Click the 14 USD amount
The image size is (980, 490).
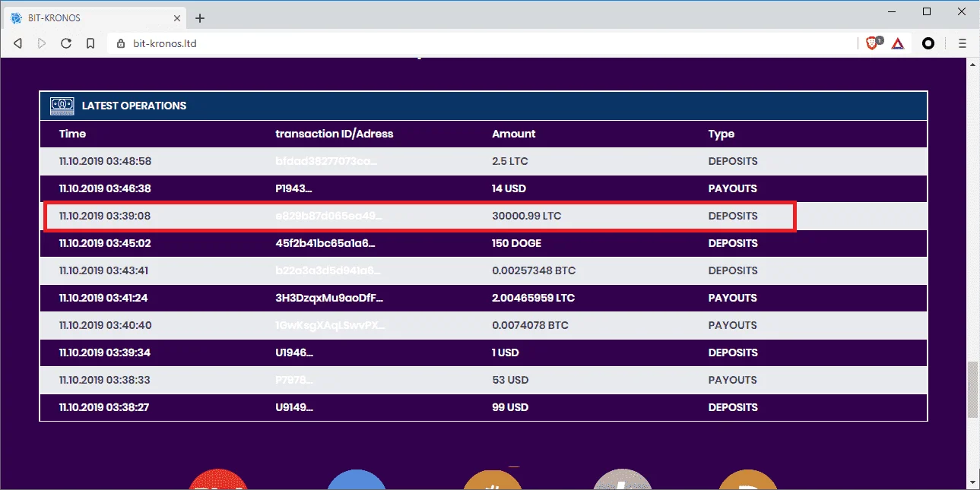pyautogui.click(x=509, y=188)
